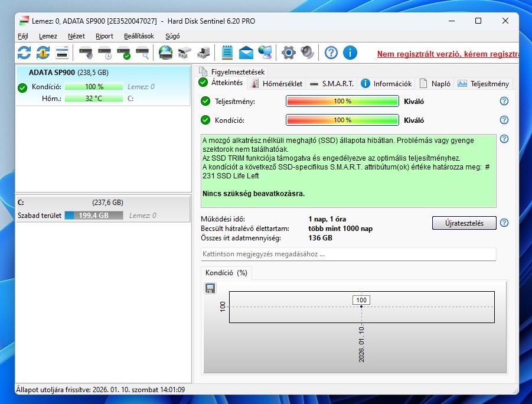Viewport: 532px width, 404px height.
Task: Click the globe with monitor network icon
Action: click(265, 53)
